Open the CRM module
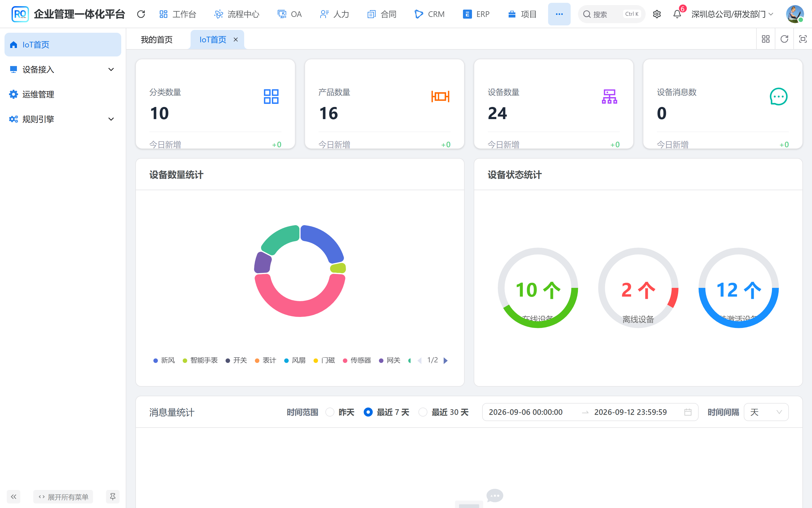 [x=429, y=14]
